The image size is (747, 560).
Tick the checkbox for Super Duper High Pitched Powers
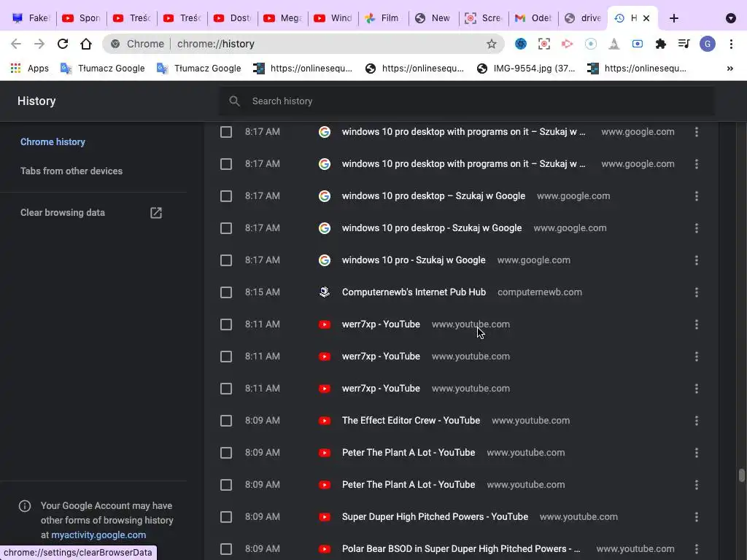pyautogui.click(x=226, y=517)
